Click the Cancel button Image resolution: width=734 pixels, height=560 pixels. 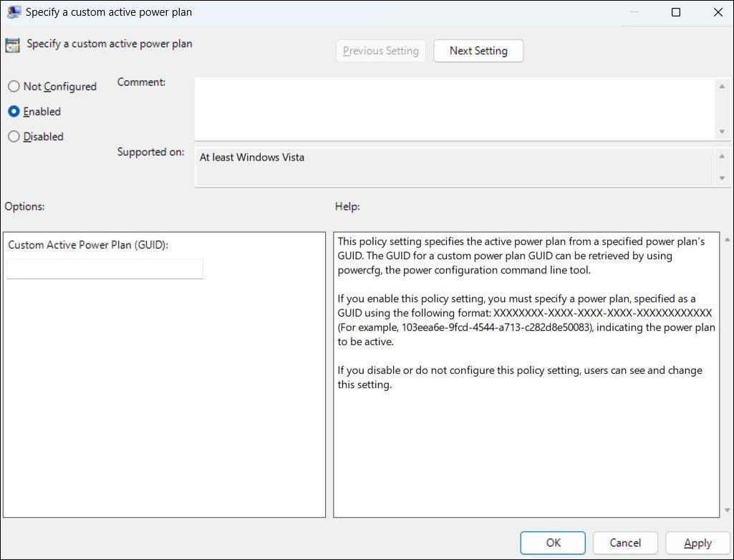click(x=624, y=542)
